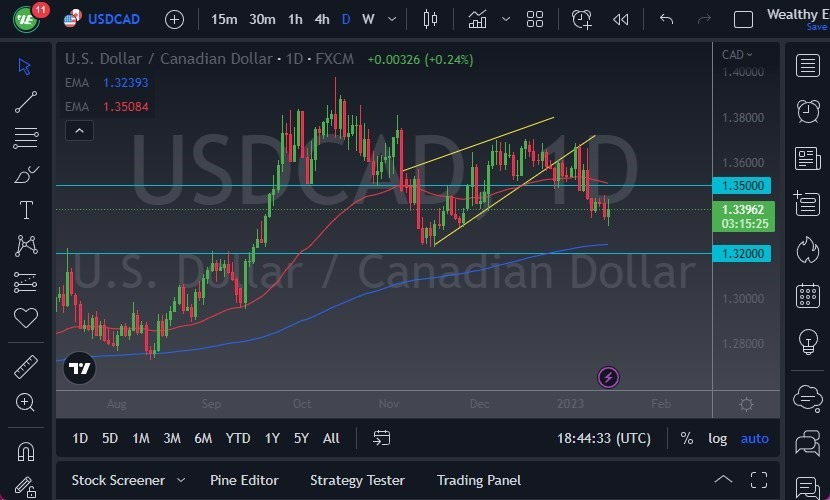Image resolution: width=830 pixels, height=500 pixels.
Task: Set the date range to 5D
Action: 110,438
